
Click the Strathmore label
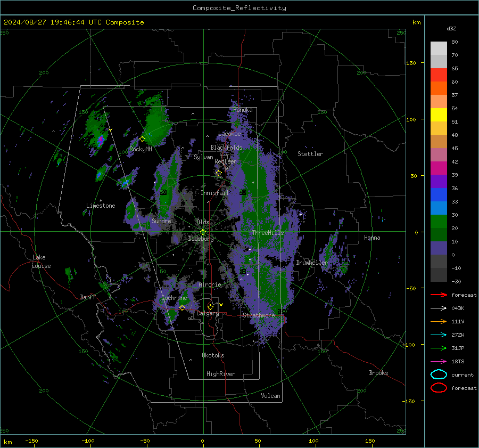tap(259, 315)
